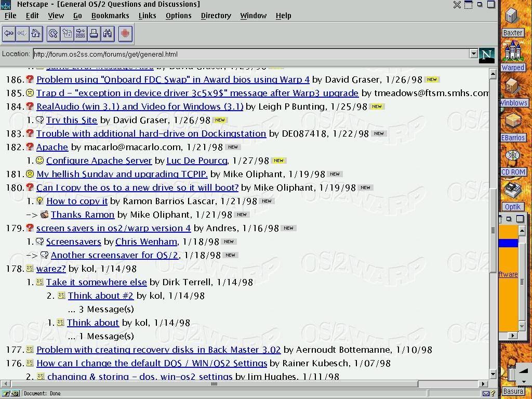Stop loading with the red Stop icon
The height and width of the screenshot is (399, 532).
[x=125, y=34]
